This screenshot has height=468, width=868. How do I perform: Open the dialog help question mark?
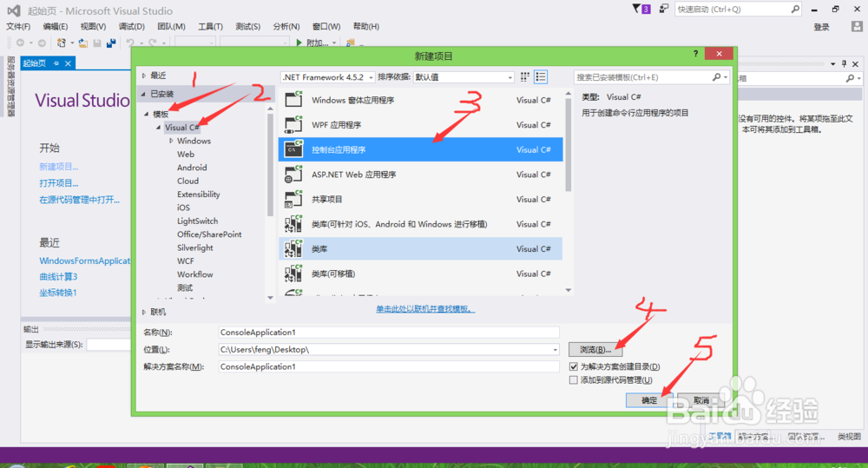(x=695, y=53)
